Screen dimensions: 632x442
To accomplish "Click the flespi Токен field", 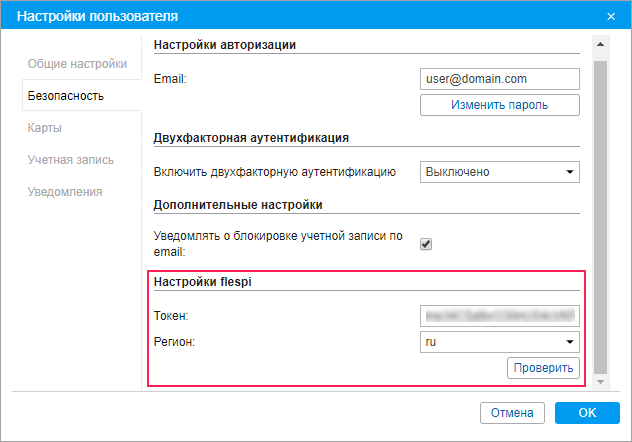I will [500, 316].
